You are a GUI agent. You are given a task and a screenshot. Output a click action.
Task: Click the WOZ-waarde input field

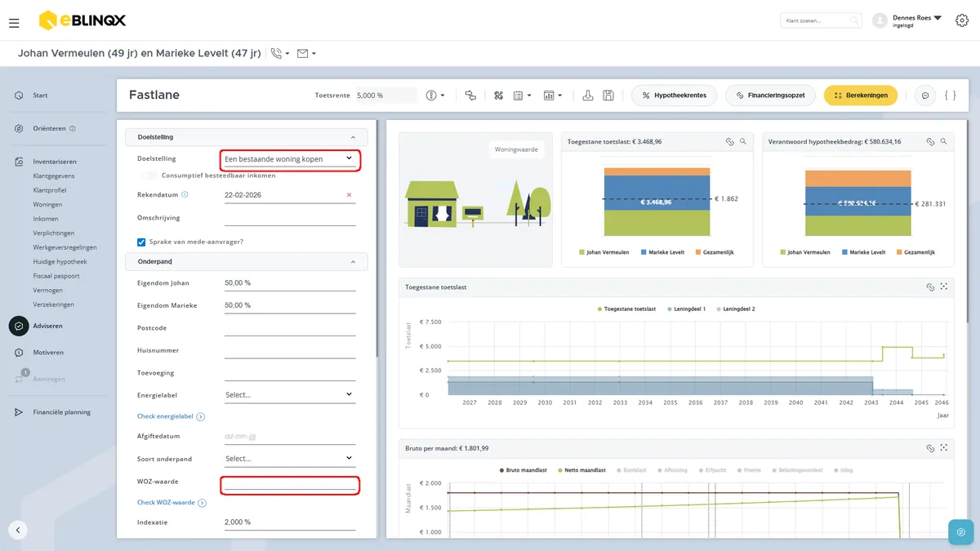click(x=290, y=484)
